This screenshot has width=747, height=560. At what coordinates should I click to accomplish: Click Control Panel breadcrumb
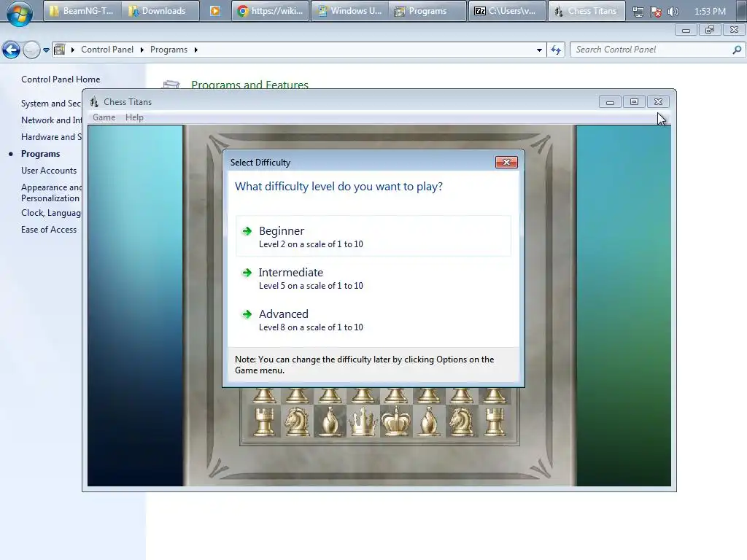pyautogui.click(x=107, y=50)
